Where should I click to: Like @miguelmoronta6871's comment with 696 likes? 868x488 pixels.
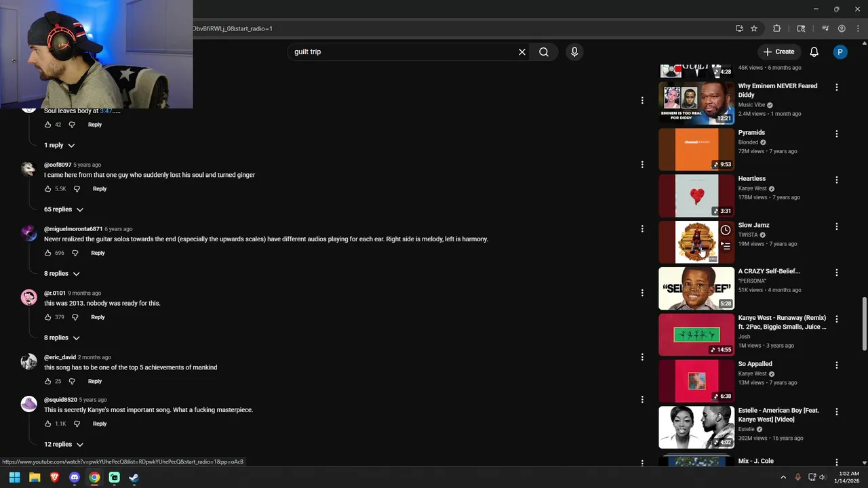(x=47, y=253)
